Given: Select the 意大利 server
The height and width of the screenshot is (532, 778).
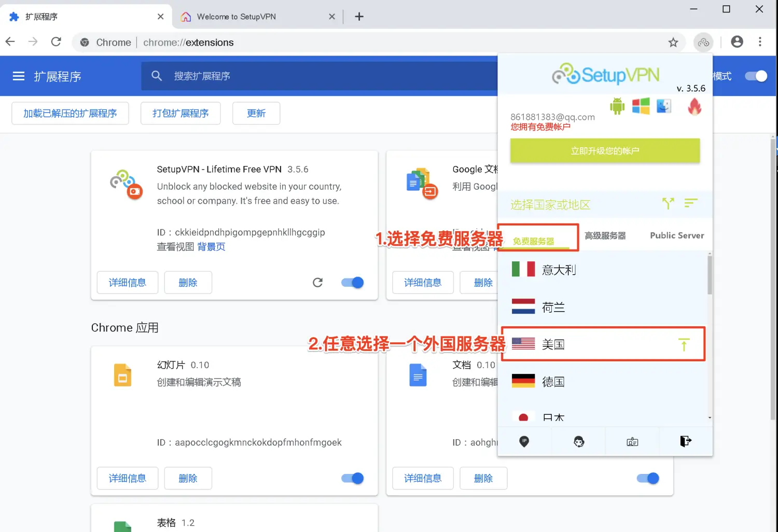Looking at the screenshot, I should click(x=603, y=270).
